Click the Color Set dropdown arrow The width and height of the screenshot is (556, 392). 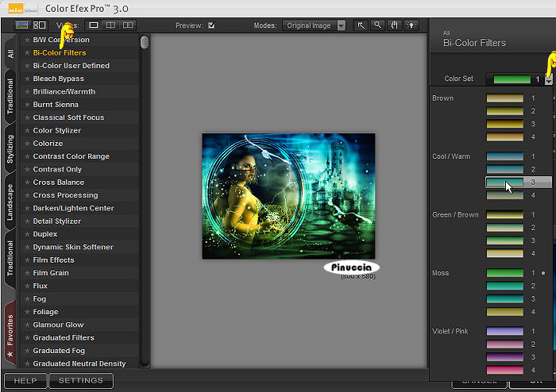548,79
